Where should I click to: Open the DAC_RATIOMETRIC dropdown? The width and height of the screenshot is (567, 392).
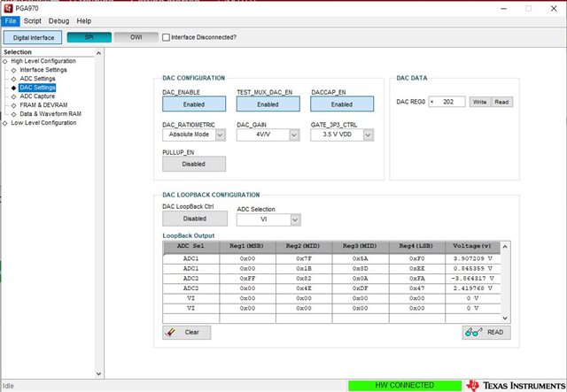click(221, 135)
